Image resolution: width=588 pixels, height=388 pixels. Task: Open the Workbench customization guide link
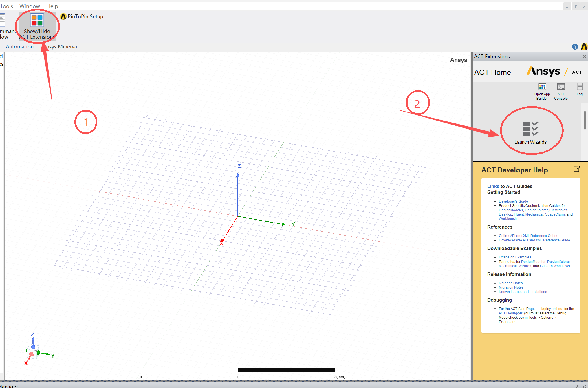pos(508,219)
